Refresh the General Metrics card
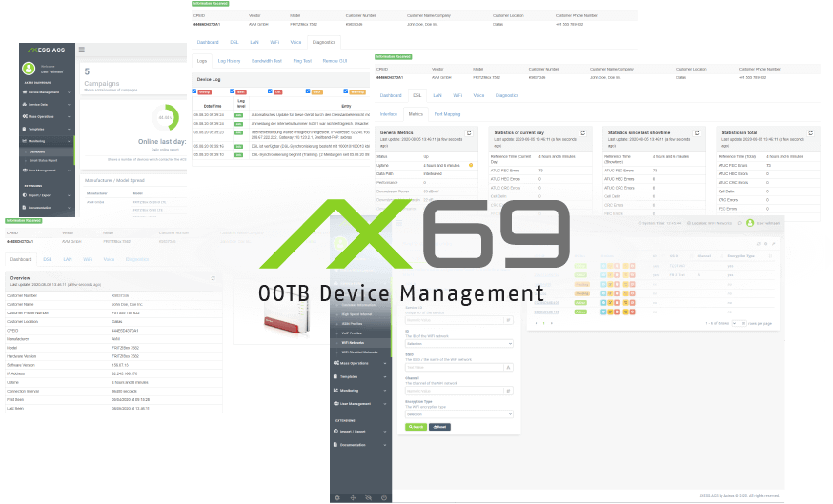833x504 pixels. [469, 133]
